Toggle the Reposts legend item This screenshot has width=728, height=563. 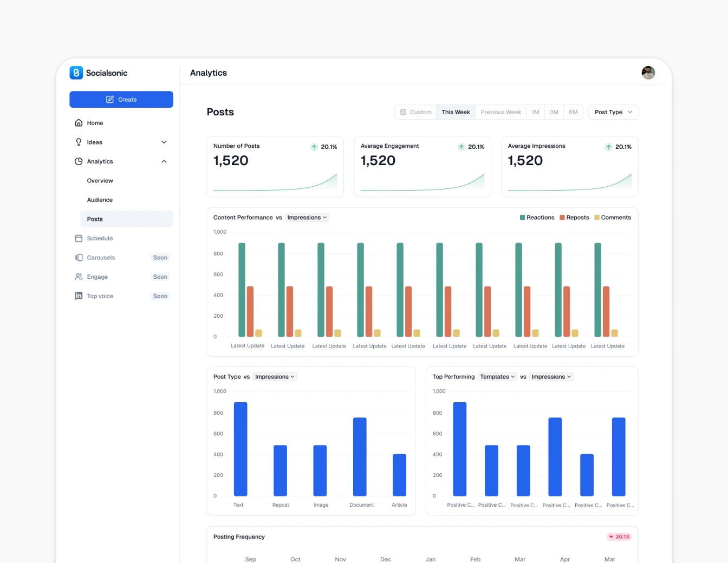[x=574, y=217]
